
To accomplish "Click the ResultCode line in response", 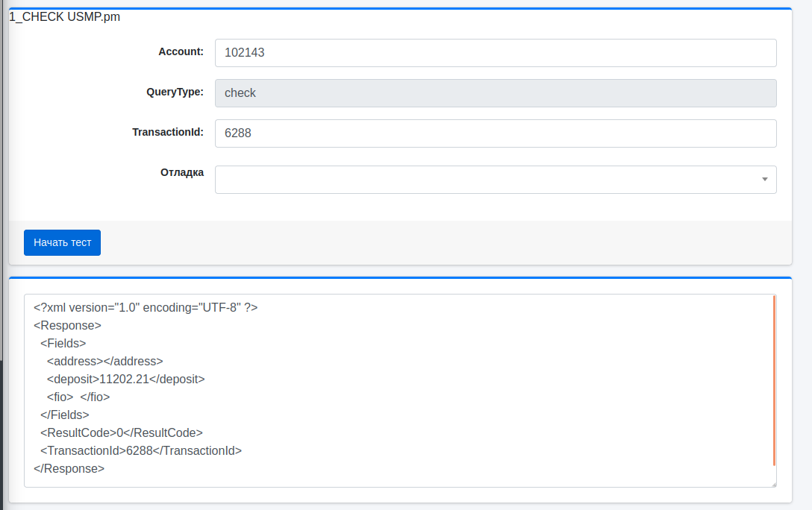I will [x=122, y=432].
